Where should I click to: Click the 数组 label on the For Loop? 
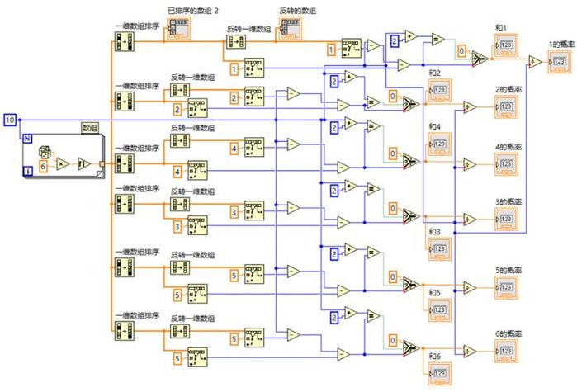point(88,127)
